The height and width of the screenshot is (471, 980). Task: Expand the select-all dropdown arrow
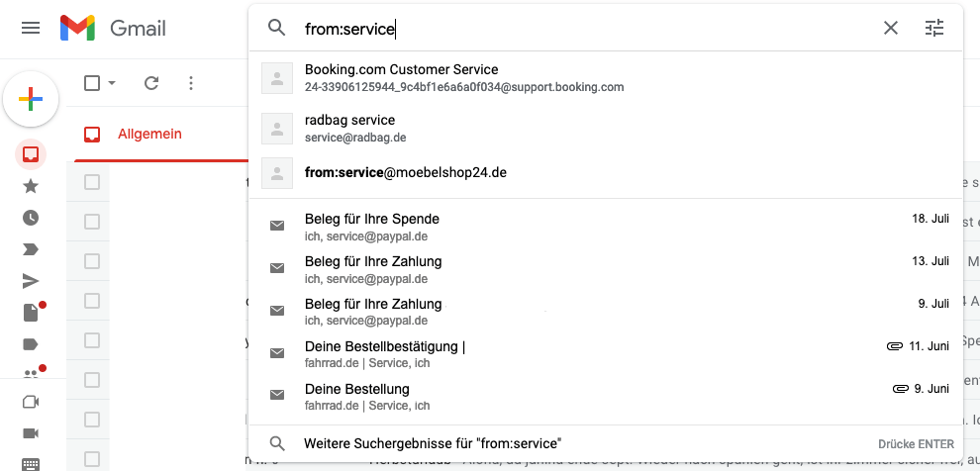(x=112, y=82)
